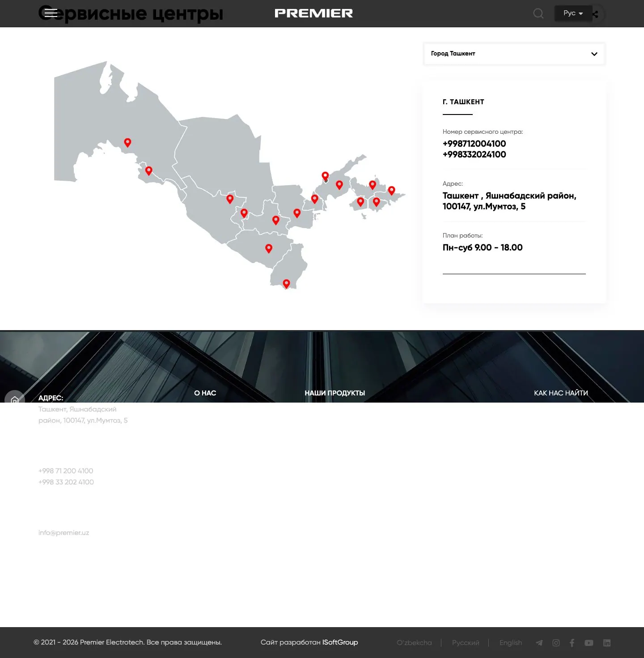Click the card address Ташкент, Яшнабадский район
Image resolution: width=644 pixels, height=658 pixels.
pos(509,201)
